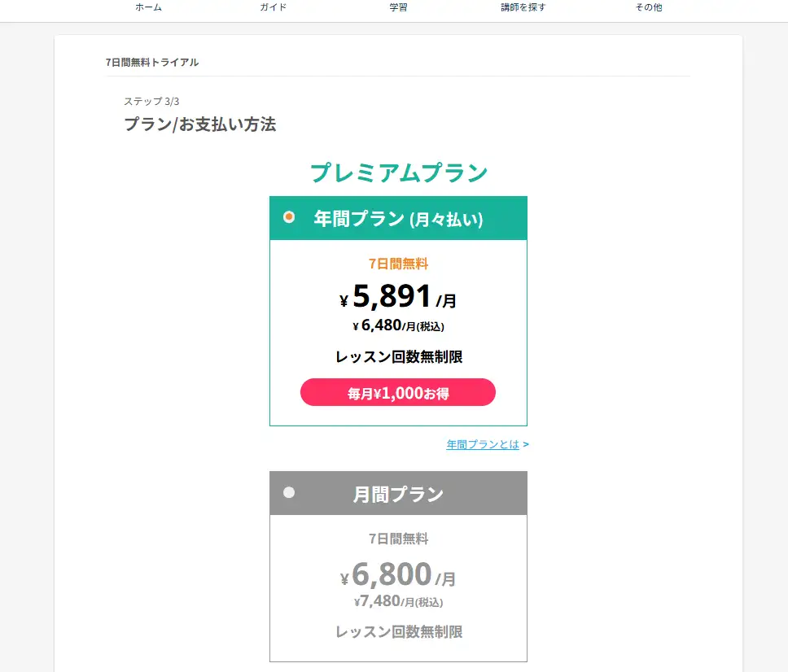Expand the その他 navigation menu
The height and width of the screenshot is (672, 788).
(649, 7)
